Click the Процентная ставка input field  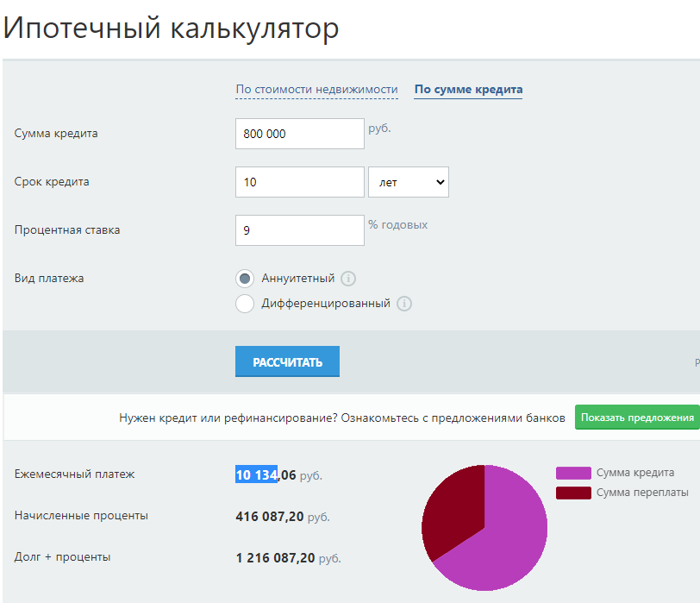(299, 230)
